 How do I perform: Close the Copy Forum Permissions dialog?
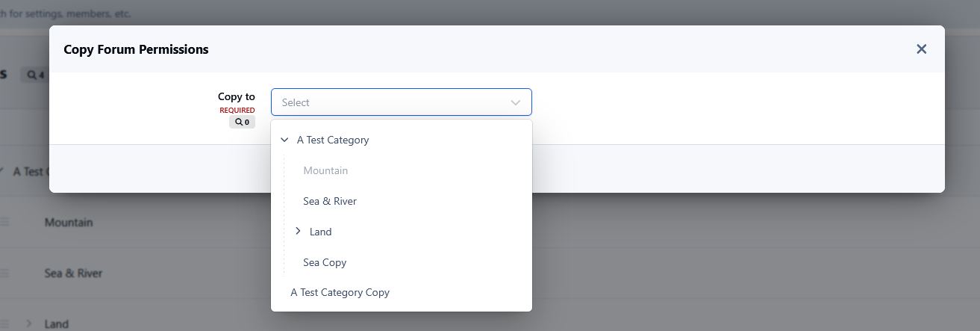pos(921,49)
